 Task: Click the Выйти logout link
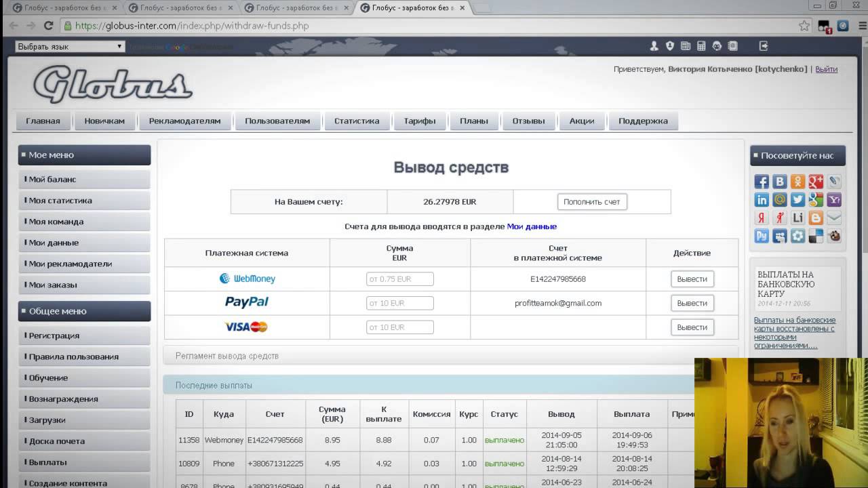(x=826, y=69)
